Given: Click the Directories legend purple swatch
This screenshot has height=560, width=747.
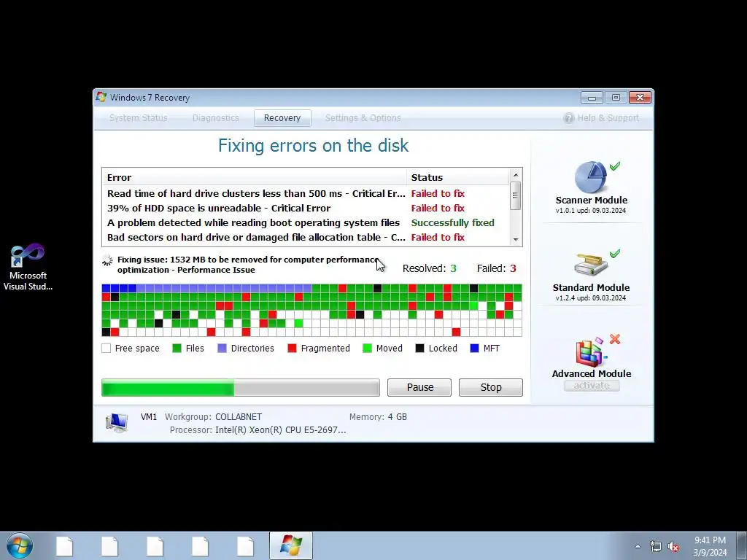Looking at the screenshot, I should [x=222, y=348].
